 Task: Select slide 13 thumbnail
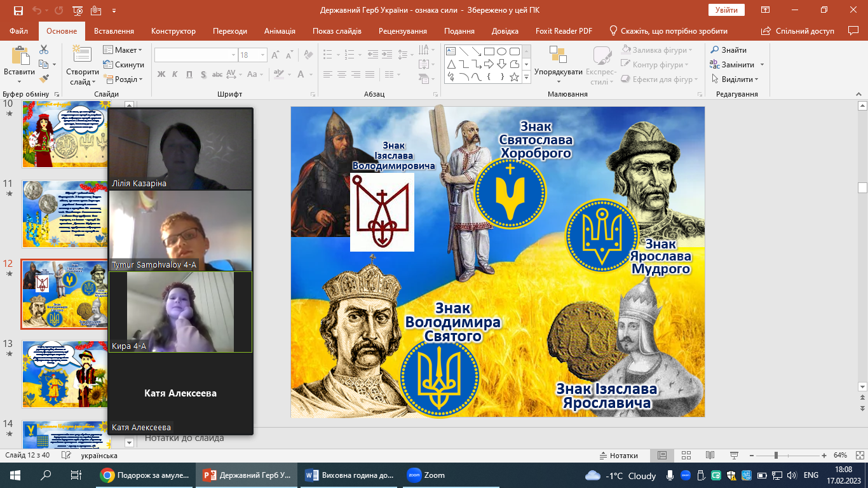[x=67, y=374]
